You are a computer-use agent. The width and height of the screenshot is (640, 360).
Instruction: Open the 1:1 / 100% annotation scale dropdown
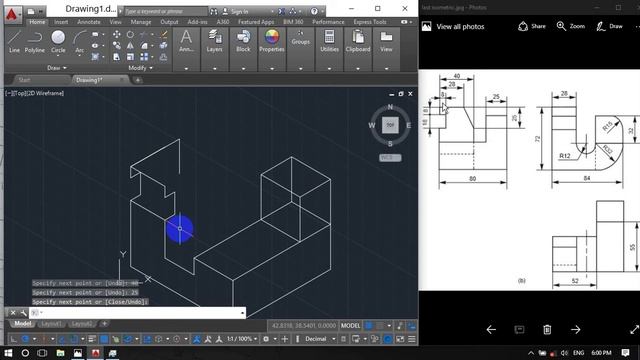242,339
